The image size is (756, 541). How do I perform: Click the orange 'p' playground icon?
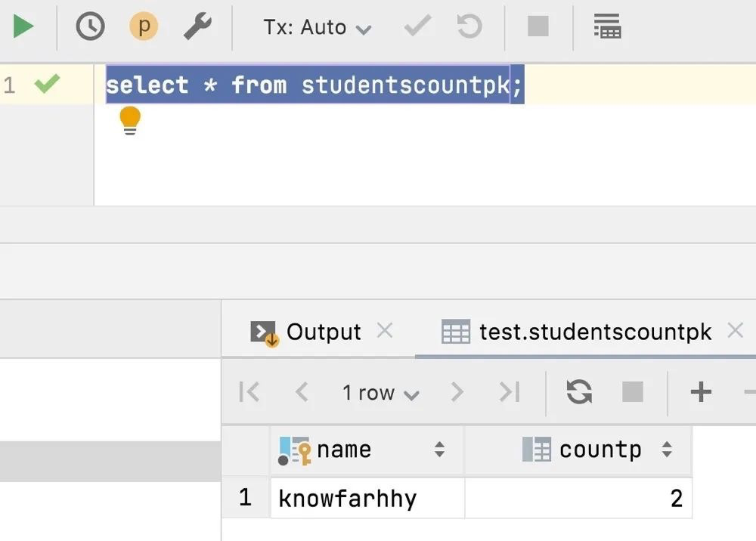click(x=144, y=27)
